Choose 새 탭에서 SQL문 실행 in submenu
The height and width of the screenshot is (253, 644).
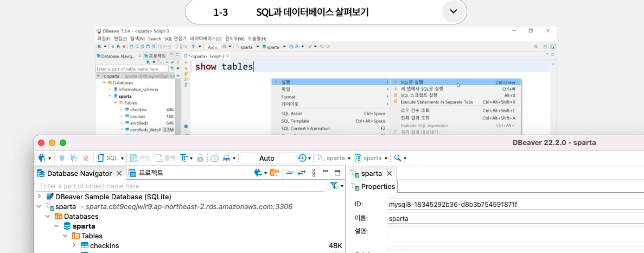click(456, 88)
